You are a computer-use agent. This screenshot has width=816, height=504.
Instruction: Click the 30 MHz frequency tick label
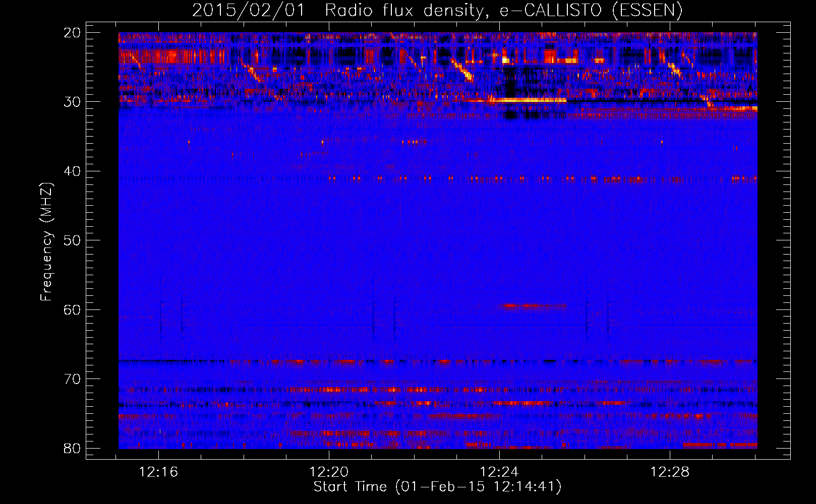click(x=72, y=102)
